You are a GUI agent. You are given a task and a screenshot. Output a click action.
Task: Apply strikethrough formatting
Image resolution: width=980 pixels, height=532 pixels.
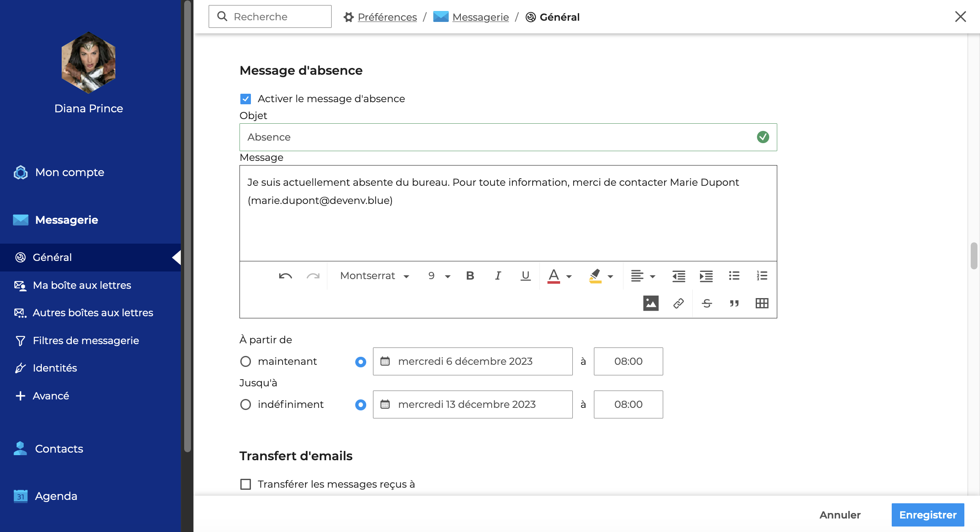pyautogui.click(x=707, y=303)
